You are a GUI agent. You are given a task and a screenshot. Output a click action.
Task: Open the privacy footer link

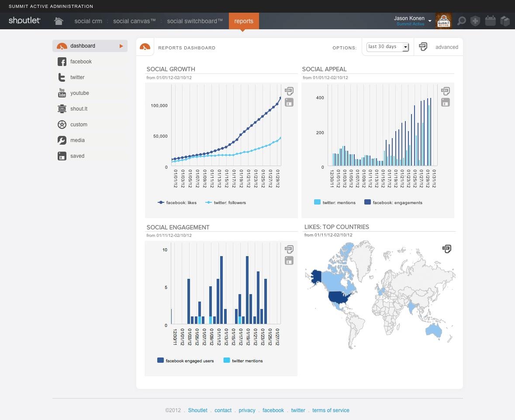[x=247, y=410]
